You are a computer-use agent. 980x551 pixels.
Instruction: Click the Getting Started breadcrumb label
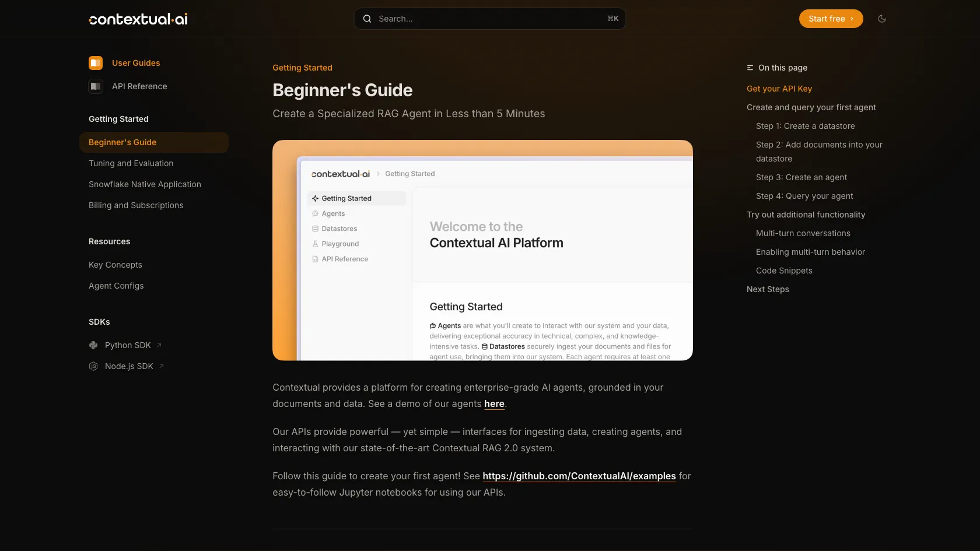pyautogui.click(x=302, y=68)
